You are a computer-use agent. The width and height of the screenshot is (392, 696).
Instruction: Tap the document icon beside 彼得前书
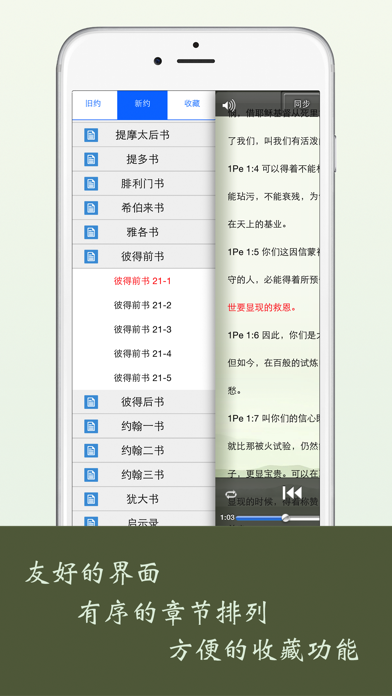(91, 256)
